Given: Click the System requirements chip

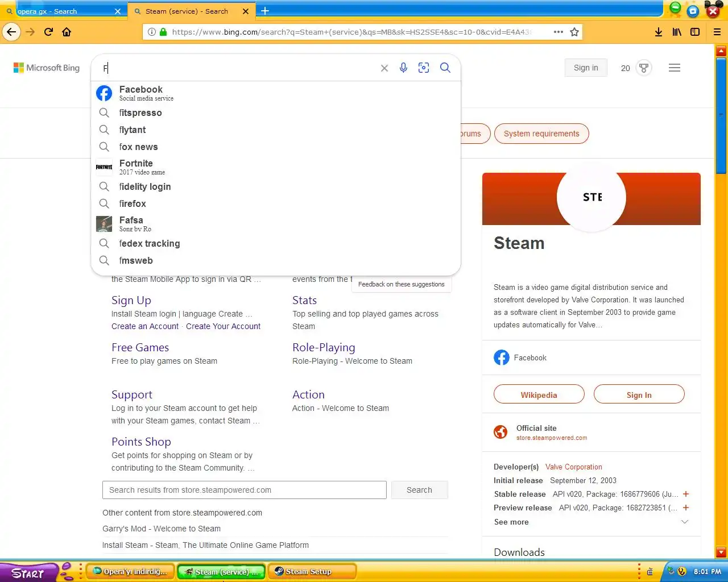Looking at the screenshot, I should [x=541, y=134].
